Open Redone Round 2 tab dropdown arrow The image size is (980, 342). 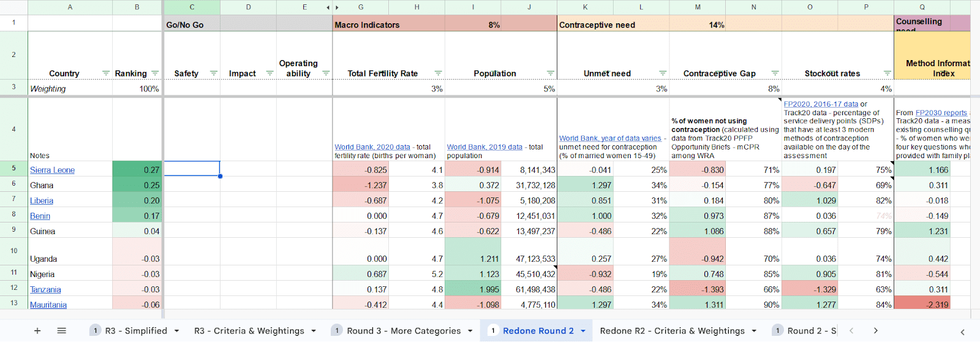point(583,331)
